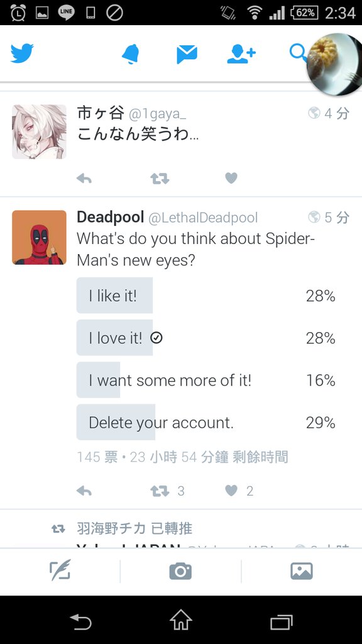Retweet the Deadpool poll tweet
The width and height of the screenshot is (362, 644).
point(160,491)
